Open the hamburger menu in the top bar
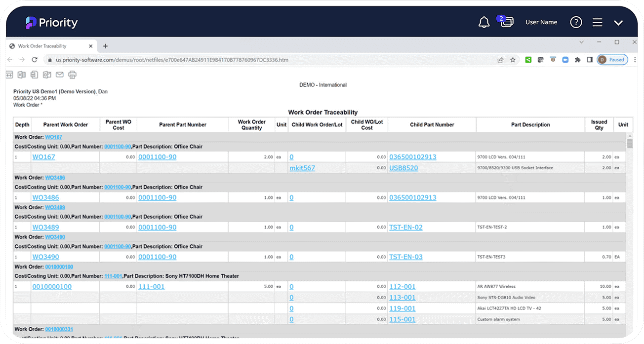Viewport: 644px width, 344px height. pyautogui.click(x=597, y=22)
